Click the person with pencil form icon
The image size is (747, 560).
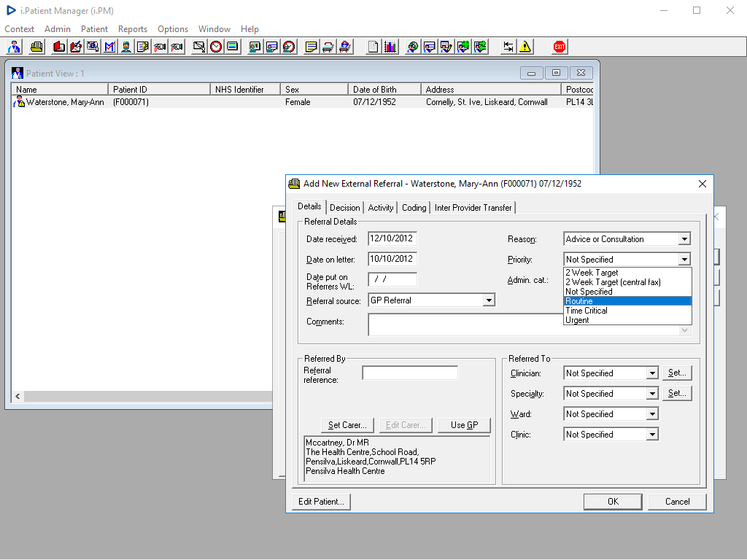pyautogui.click(x=446, y=47)
